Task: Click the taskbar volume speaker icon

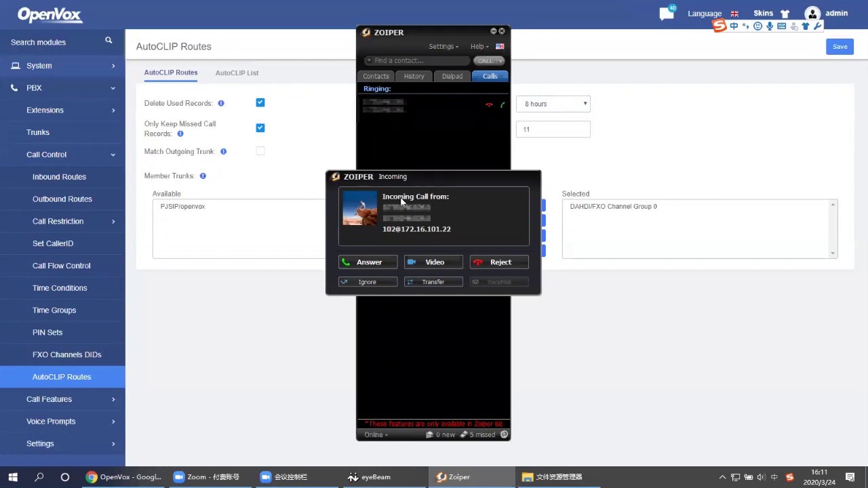Action: [x=761, y=477]
